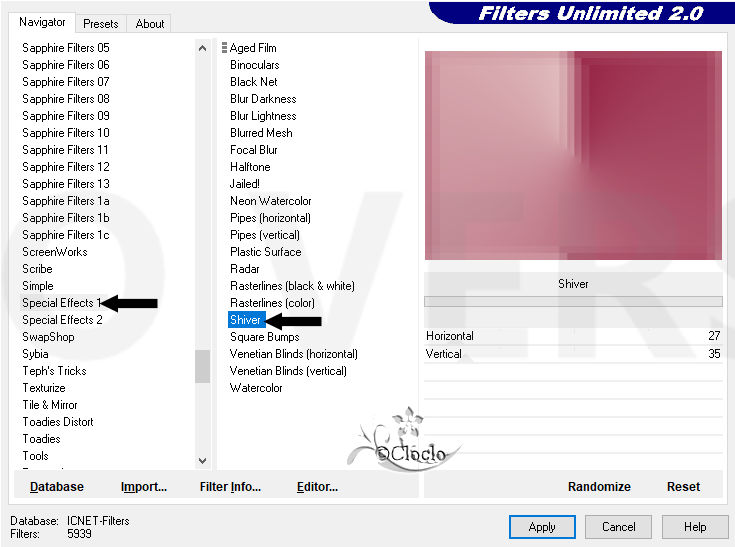Choose the Black Net filter
735x547 pixels.
[x=254, y=82]
